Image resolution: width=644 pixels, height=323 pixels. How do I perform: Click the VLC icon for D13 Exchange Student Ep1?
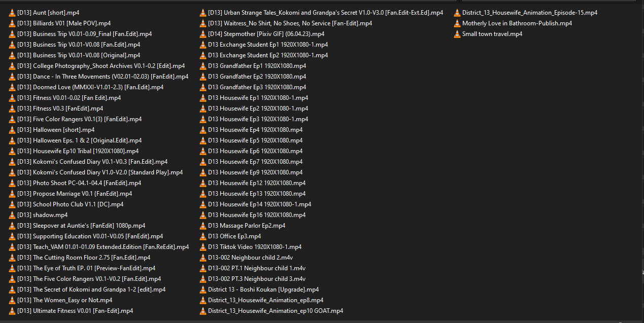point(203,45)
